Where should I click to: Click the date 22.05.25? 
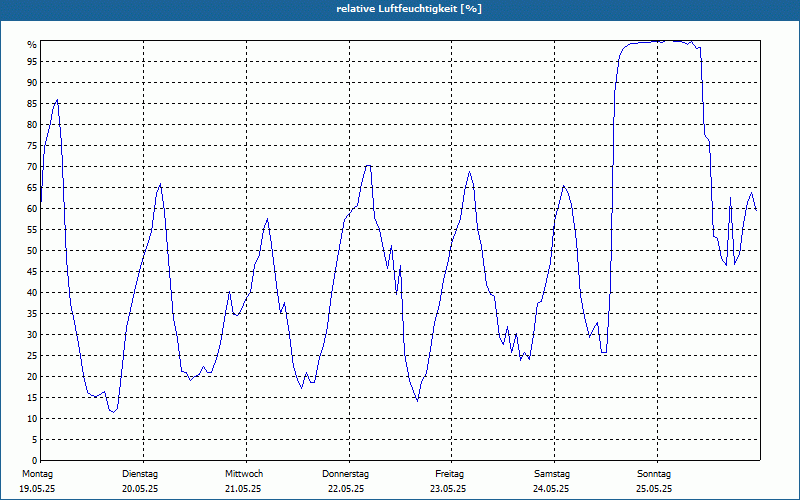pyautogui.click(x=346, y=489)
